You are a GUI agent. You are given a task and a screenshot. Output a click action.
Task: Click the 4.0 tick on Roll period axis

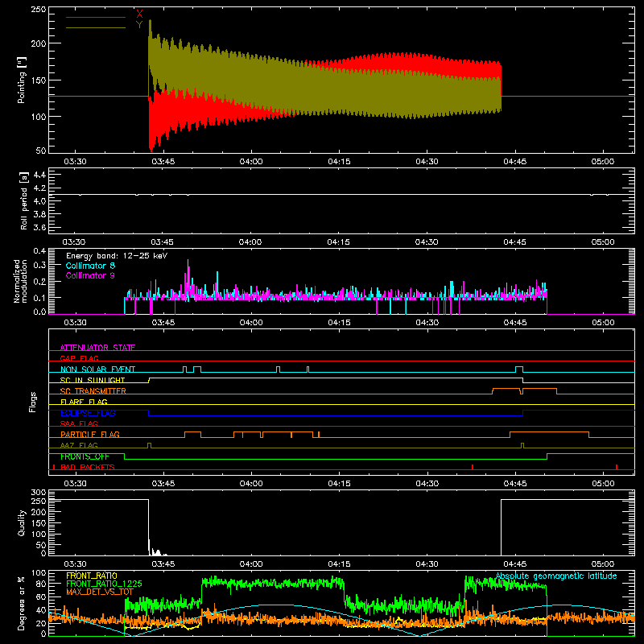(x=39, y=201)
